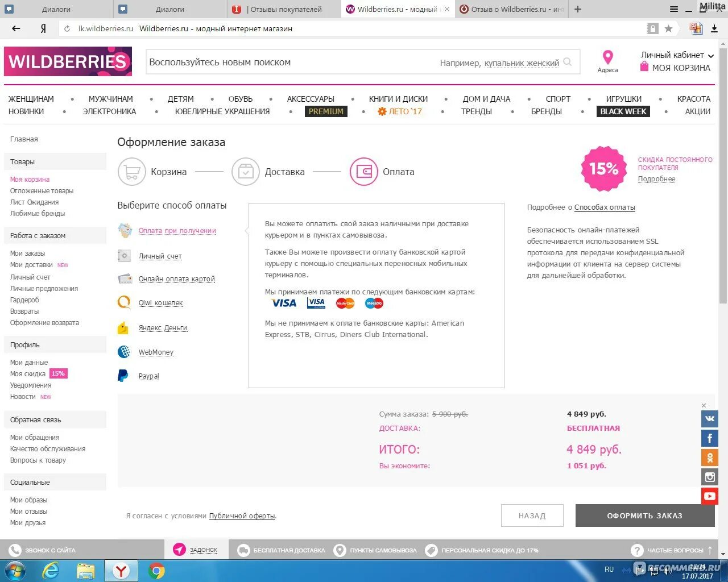Click the YouTube social icon

[710, 496]
